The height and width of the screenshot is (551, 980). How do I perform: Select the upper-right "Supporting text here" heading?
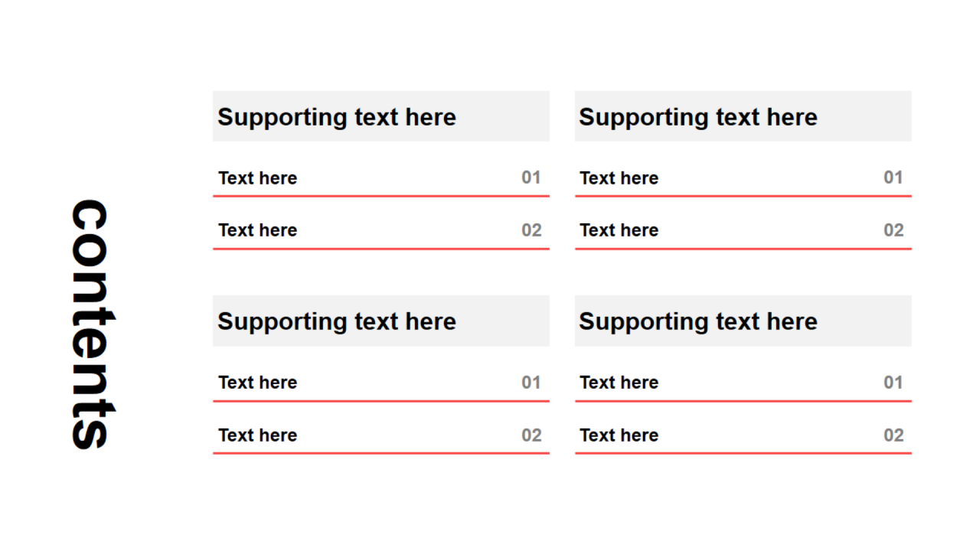[x=698, y=117]
